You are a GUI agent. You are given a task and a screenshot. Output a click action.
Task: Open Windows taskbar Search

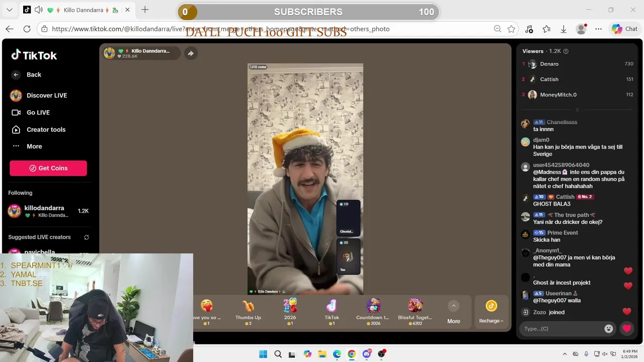[278, 354]
